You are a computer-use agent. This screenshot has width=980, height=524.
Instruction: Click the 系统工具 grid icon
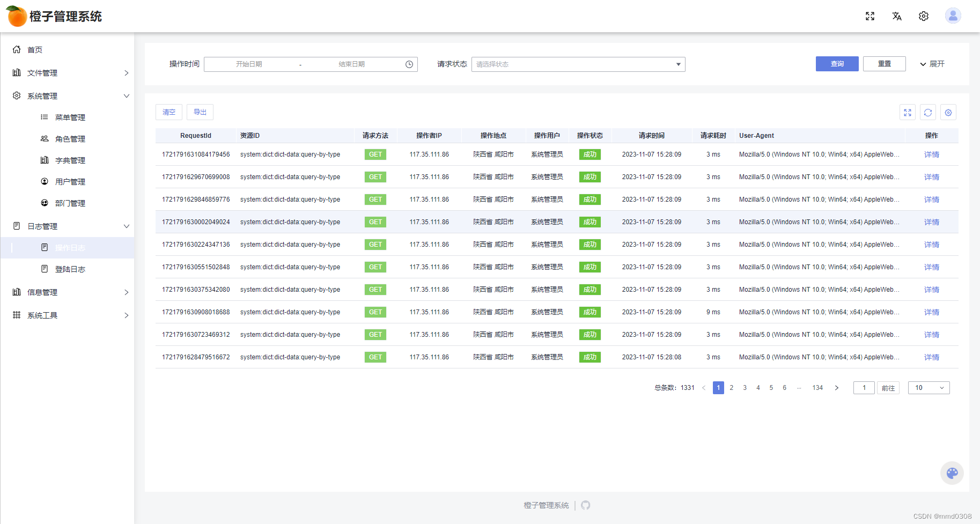(17, 315)
